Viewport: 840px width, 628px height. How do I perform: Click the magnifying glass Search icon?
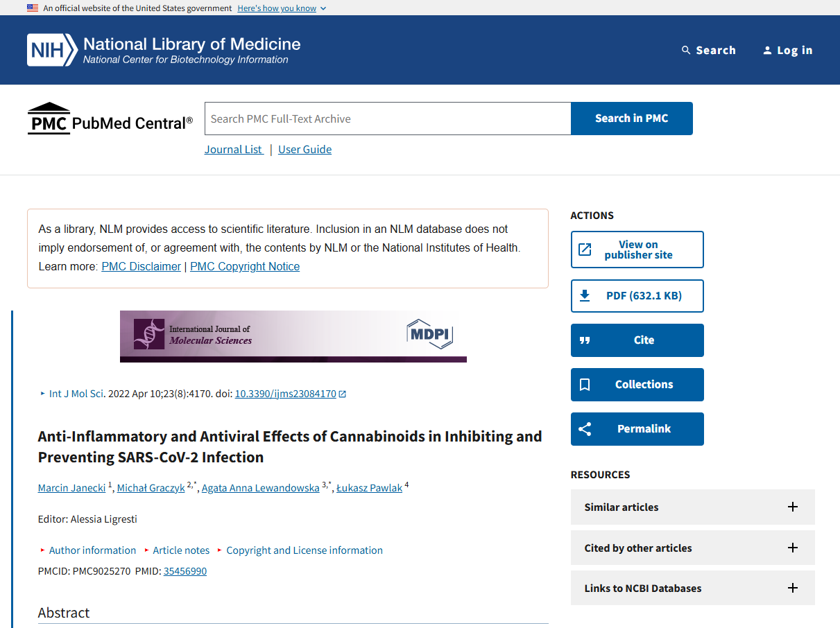(686, 50)
